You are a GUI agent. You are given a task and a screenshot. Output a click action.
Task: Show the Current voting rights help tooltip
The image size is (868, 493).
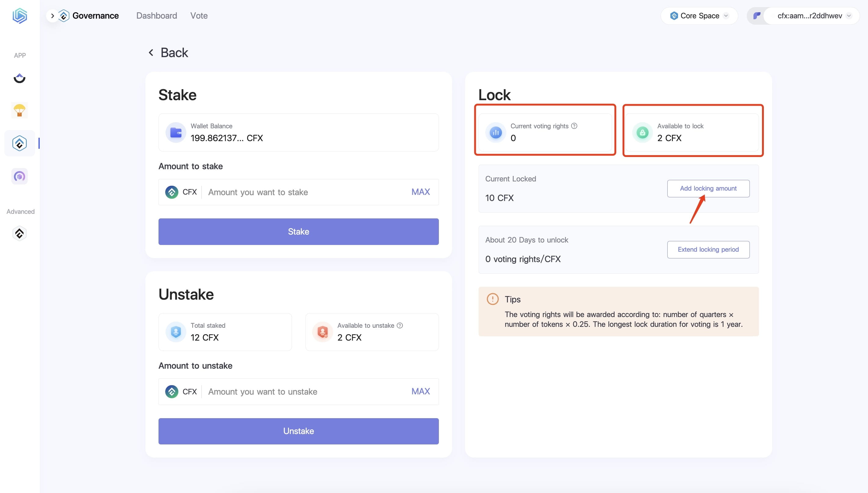coord(574,126)
